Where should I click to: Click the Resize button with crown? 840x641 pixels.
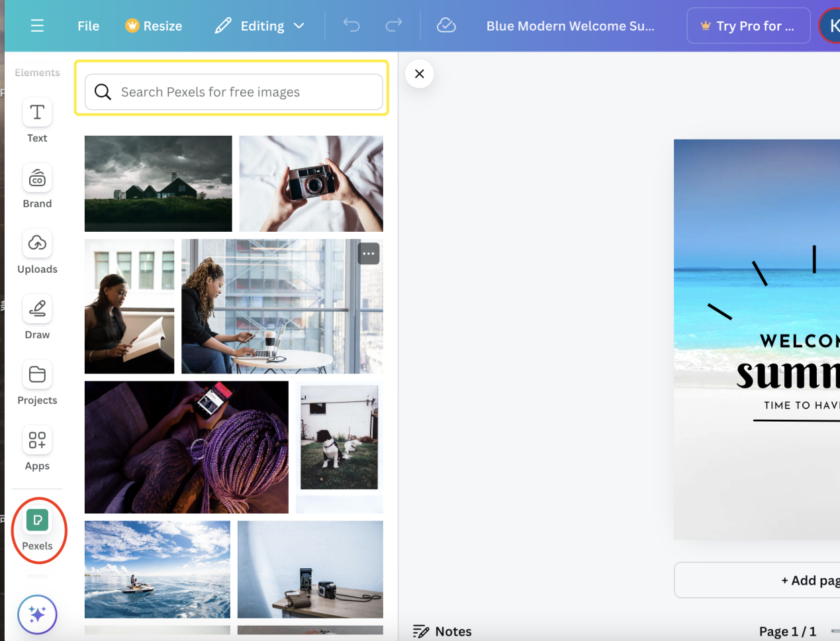(x=154, y=26)
